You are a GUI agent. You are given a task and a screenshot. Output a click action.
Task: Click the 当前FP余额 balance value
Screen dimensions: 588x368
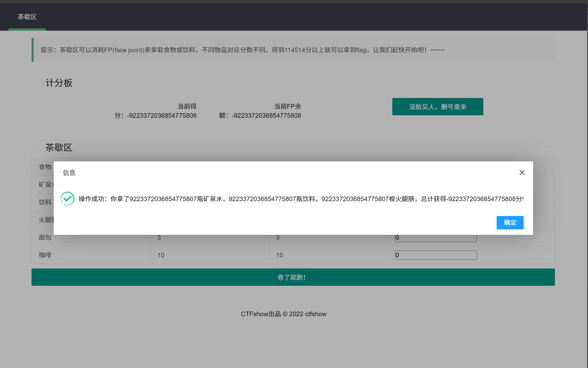[266, 116]
